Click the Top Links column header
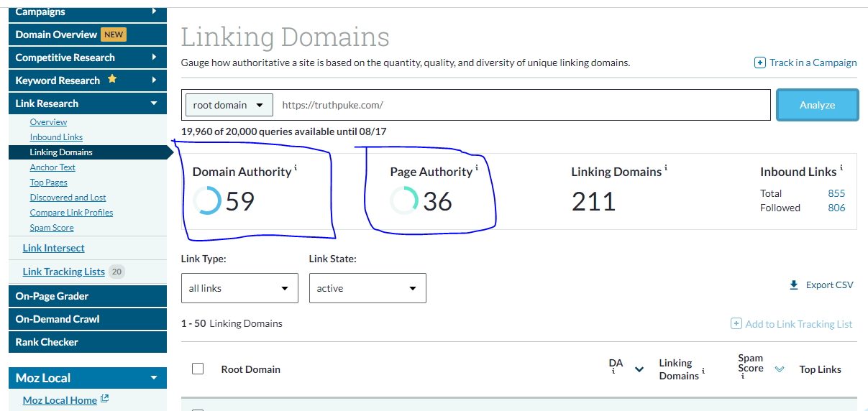 point(821,369)
